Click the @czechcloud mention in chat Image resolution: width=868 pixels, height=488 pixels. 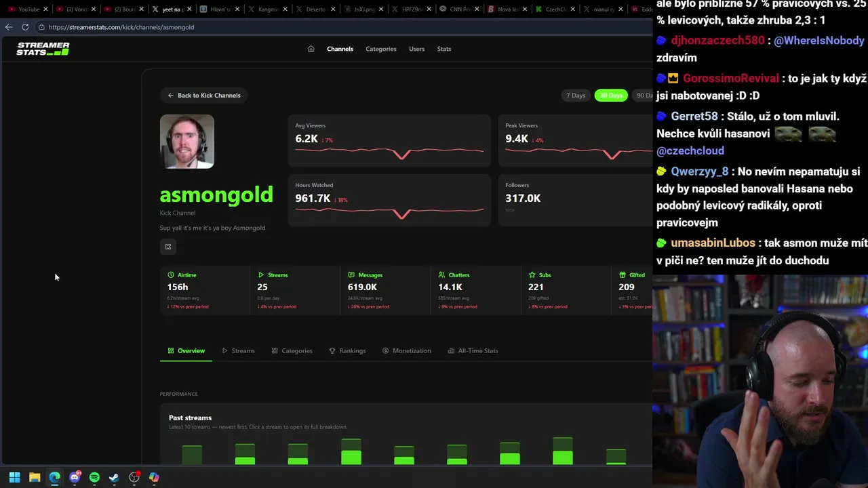[690, 150]
